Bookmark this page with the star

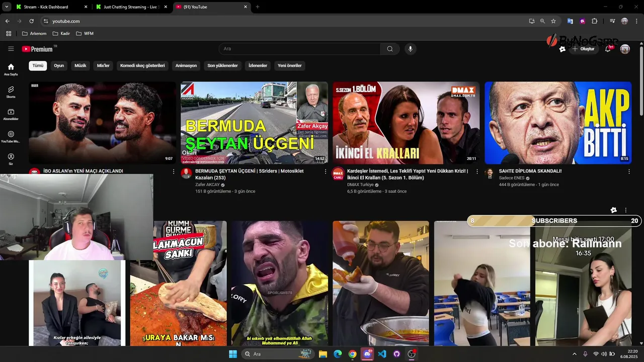click(x=553, y=21)
